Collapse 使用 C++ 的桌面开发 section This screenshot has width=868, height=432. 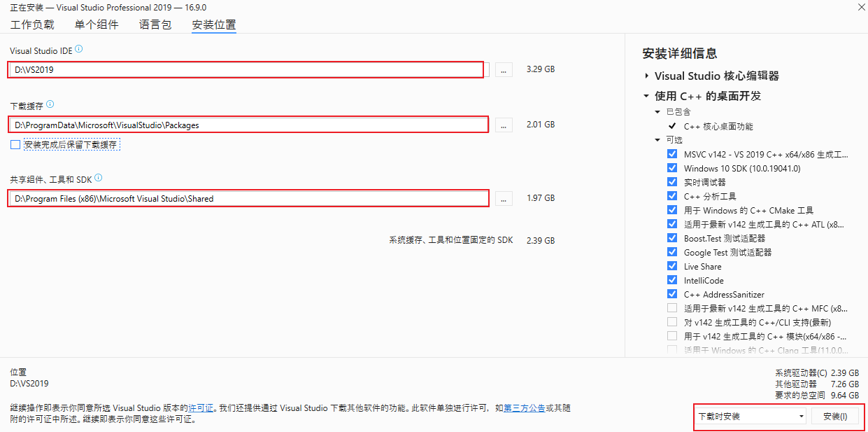[x=647, y=96]
